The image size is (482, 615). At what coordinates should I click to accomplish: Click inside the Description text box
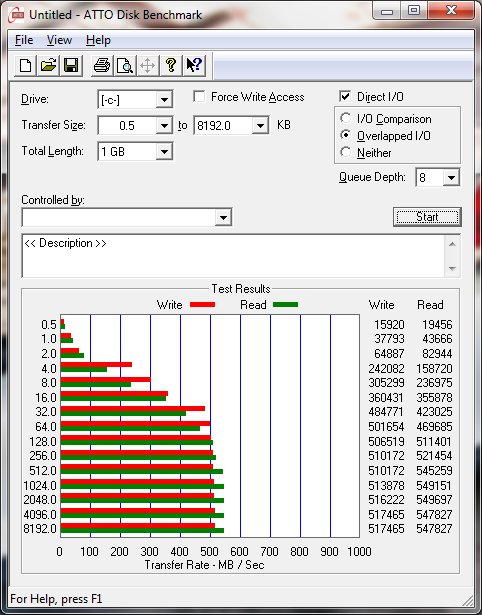(233, 256)
